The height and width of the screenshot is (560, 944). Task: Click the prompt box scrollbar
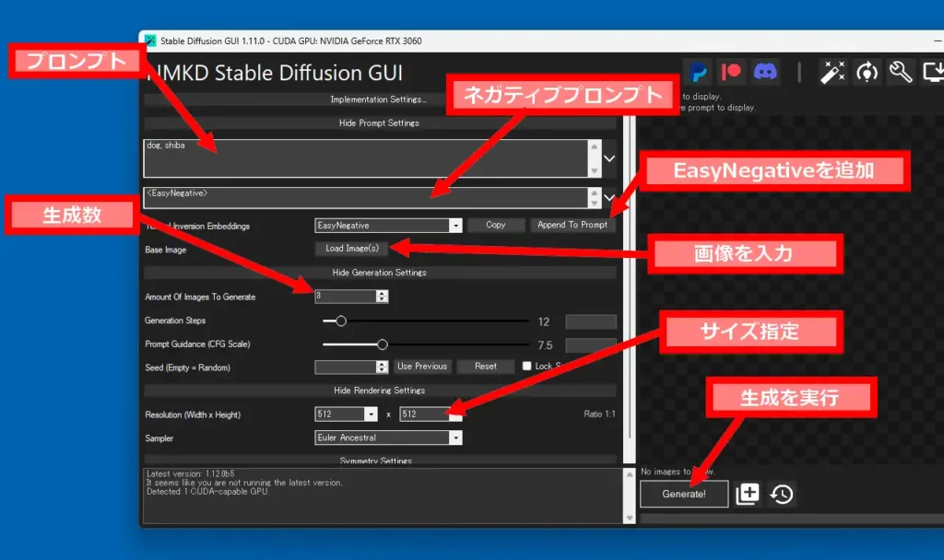tap(595, 158)
